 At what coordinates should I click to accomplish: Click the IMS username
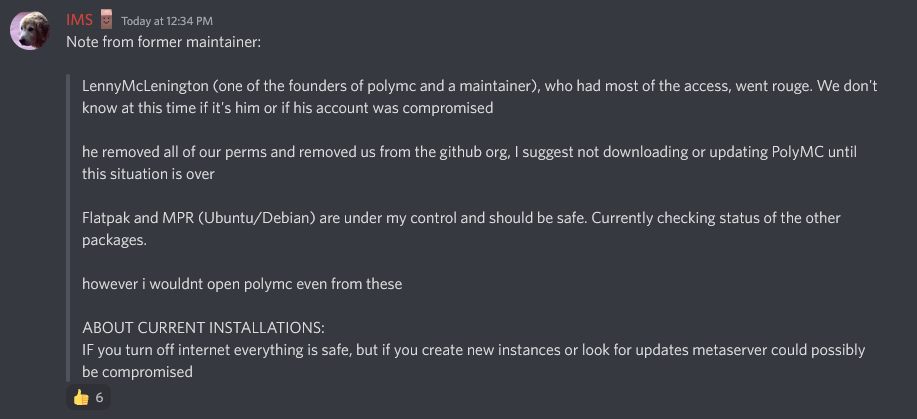coord(79,20)
